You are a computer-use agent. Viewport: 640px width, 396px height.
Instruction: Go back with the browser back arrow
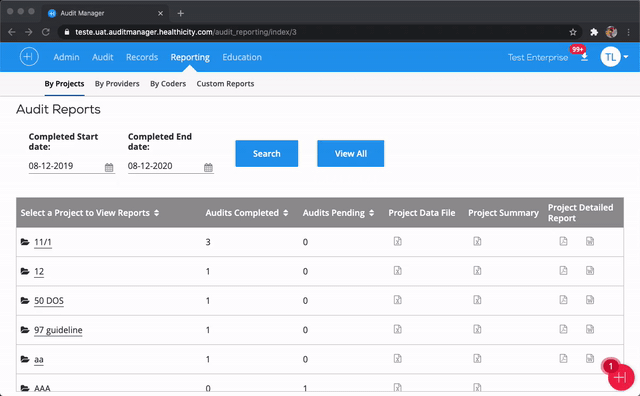click(x=11, y=32)
